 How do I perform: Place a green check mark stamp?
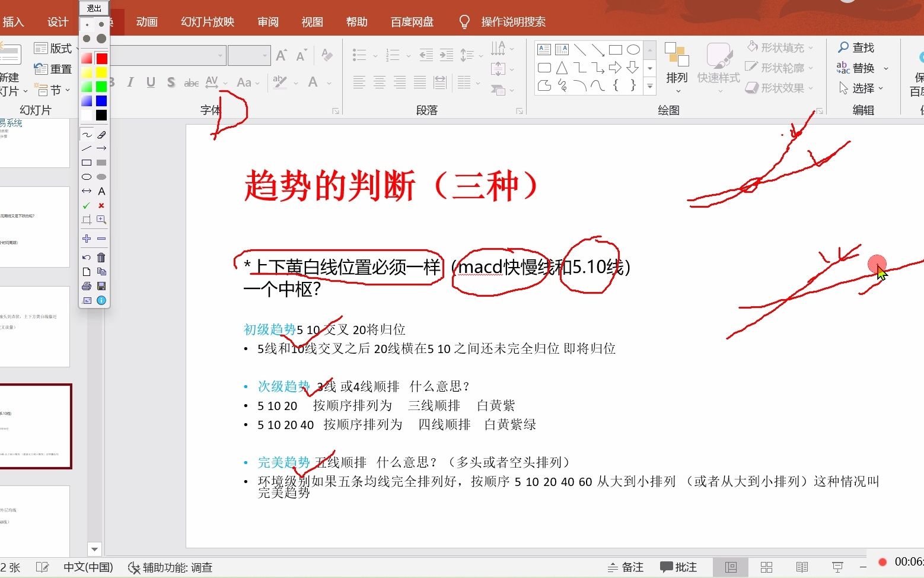(x=87, y=205)
